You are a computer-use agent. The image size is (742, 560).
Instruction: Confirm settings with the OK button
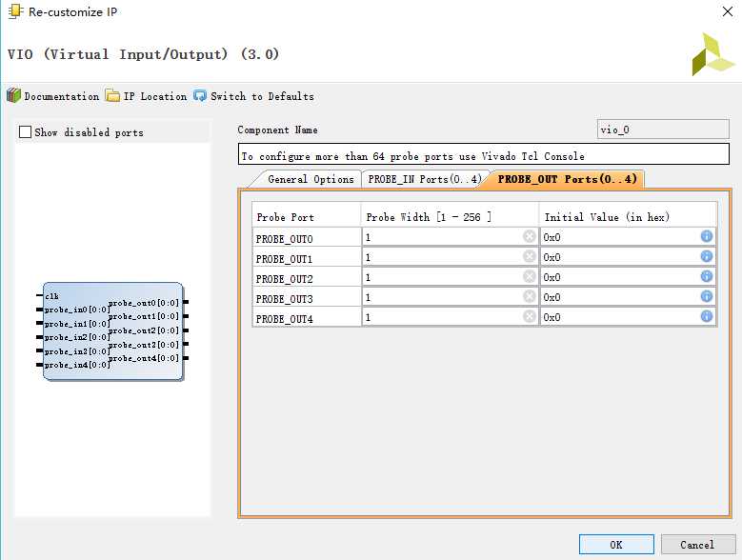[x=616, y=545]
